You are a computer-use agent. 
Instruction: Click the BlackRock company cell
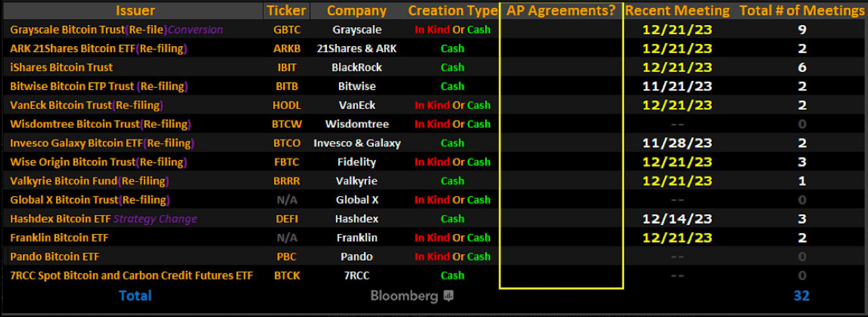coord(356,67)
